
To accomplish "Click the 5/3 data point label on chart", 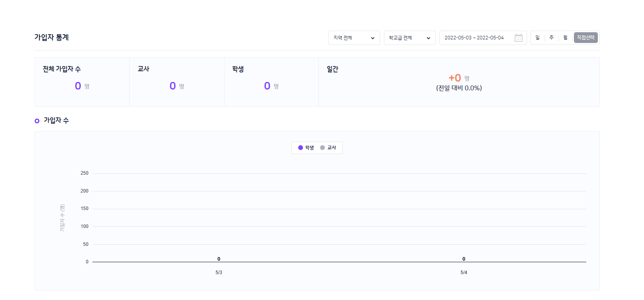I will pyautogui.click(x=219, y=259).
